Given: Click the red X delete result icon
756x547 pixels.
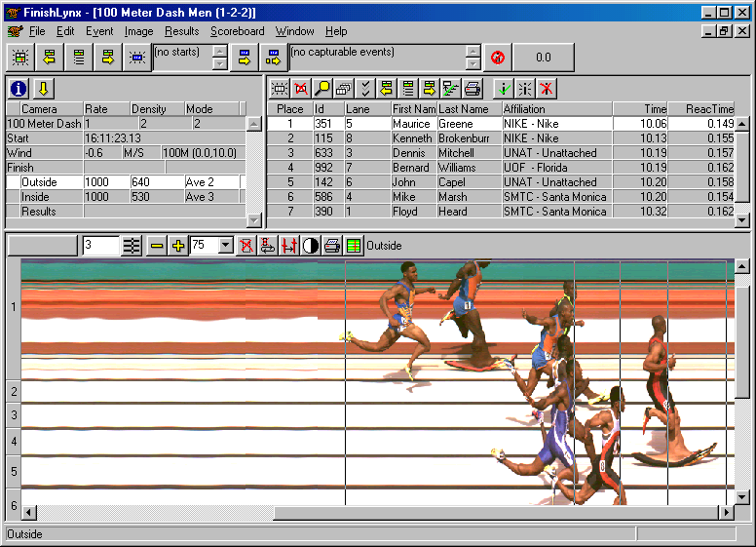Looking at the screenshot, I should tap(547, 89).
